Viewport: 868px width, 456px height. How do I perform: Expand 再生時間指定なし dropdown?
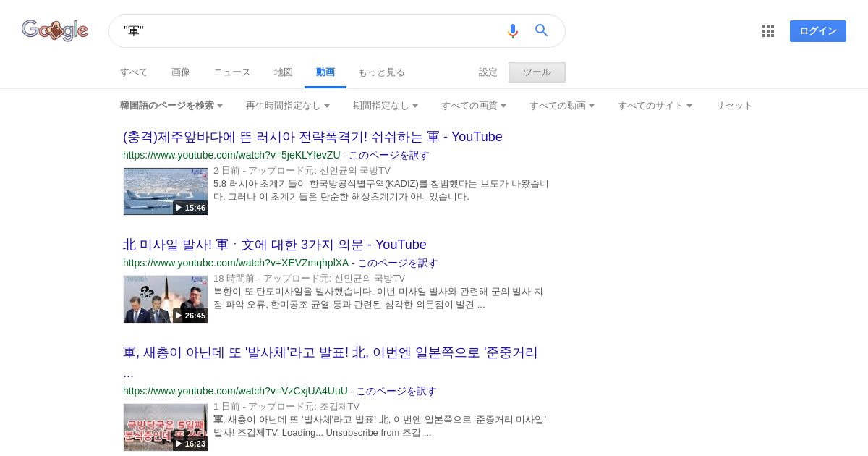[288, 106]
